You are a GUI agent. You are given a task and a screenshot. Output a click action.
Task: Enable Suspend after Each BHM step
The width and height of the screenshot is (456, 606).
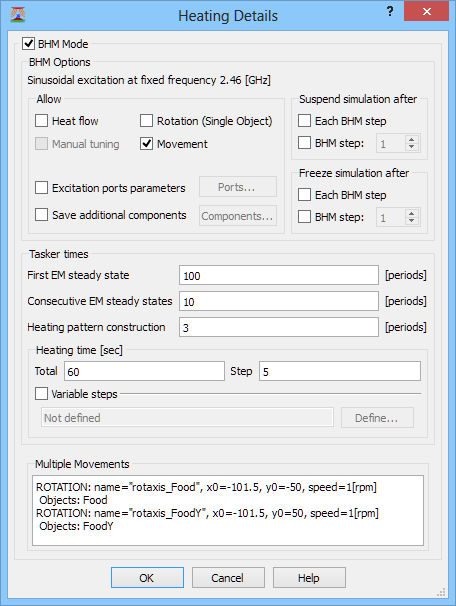pos(304,121)
